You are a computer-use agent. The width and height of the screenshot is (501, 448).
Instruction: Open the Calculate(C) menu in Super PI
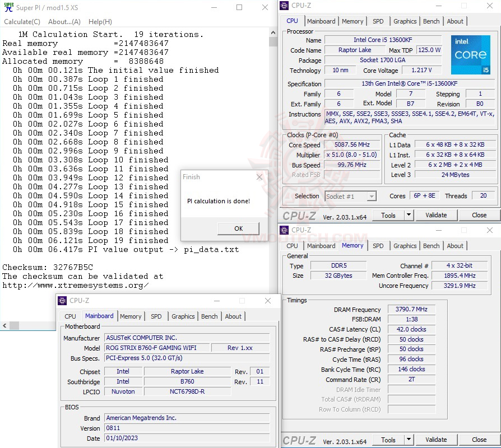[22, 21]
